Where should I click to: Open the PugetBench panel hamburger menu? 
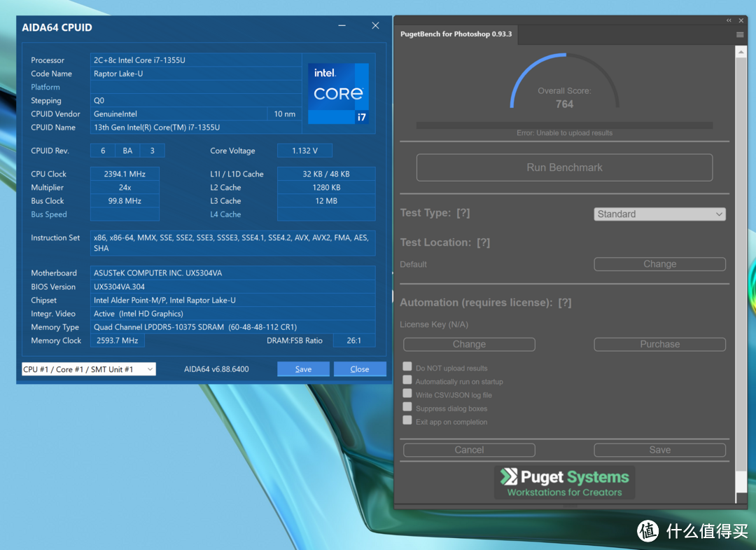pyautogui.click(x=740, y=34)
